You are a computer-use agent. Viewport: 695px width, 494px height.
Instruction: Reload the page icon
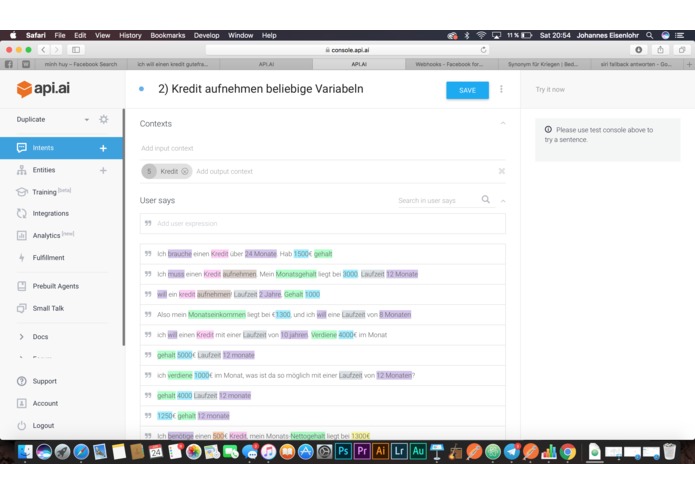click(483, 50)
